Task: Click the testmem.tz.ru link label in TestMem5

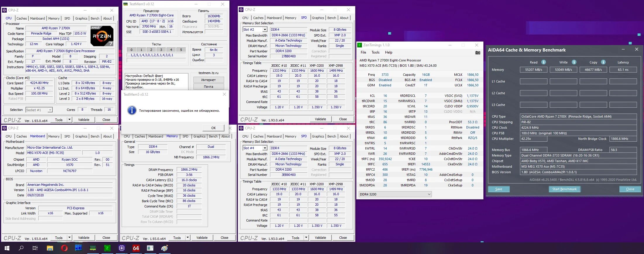Action: (208, 73)
